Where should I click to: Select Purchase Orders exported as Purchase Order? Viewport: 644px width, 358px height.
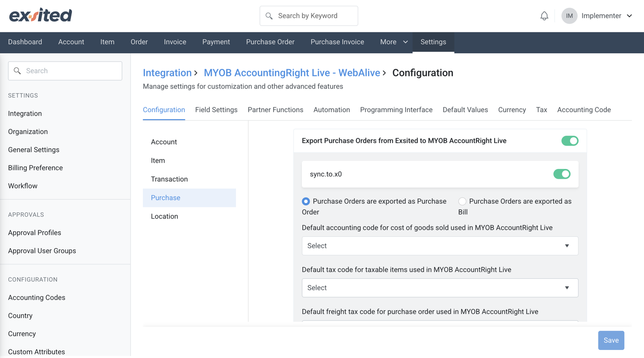click(x=306, y=202)
